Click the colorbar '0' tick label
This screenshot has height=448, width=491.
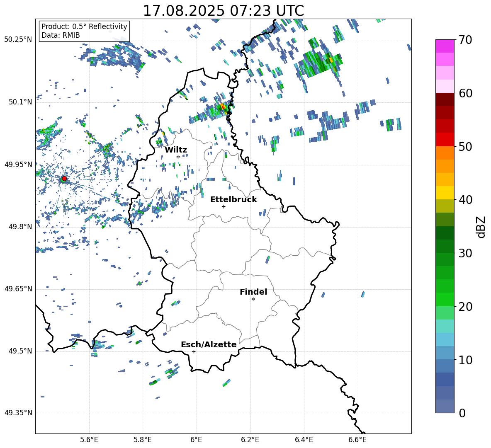click(462, 413)
